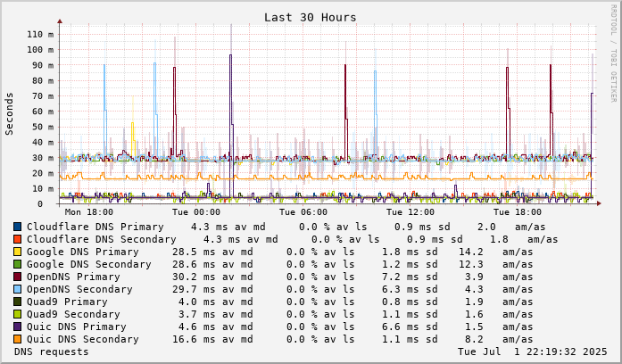Image resolution: width=622 pixels, height=364 pixels.
Task: Click the 'Quic DNS Secondary' legend label
Action: (83, 339)
